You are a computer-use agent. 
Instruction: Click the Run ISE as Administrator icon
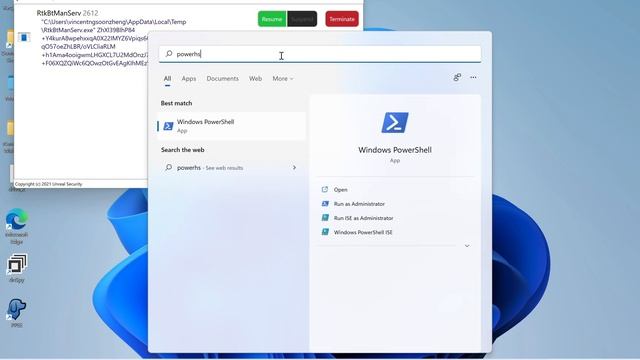tap(325, 218)
